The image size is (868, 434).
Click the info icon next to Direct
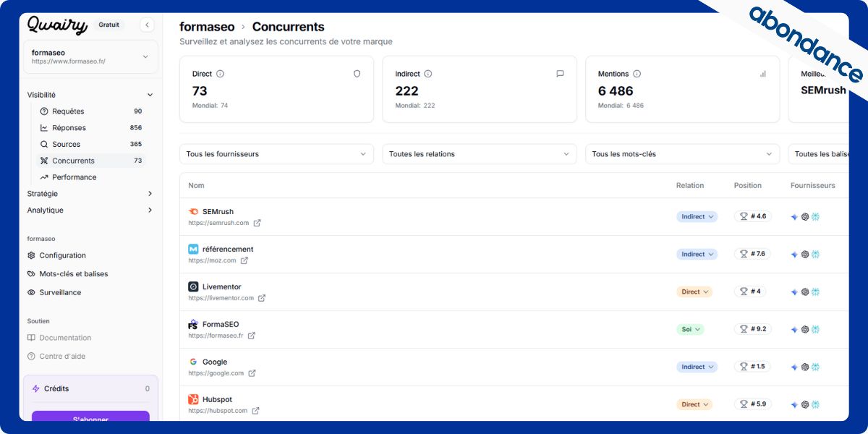[220, 74]
